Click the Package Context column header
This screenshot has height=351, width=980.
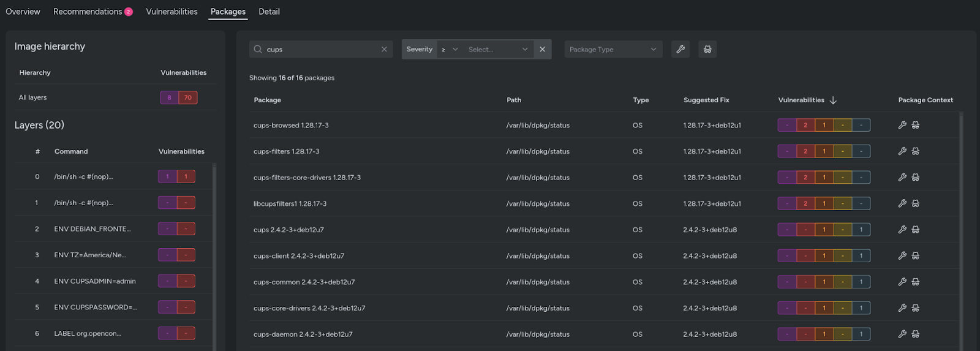point(925,100)
